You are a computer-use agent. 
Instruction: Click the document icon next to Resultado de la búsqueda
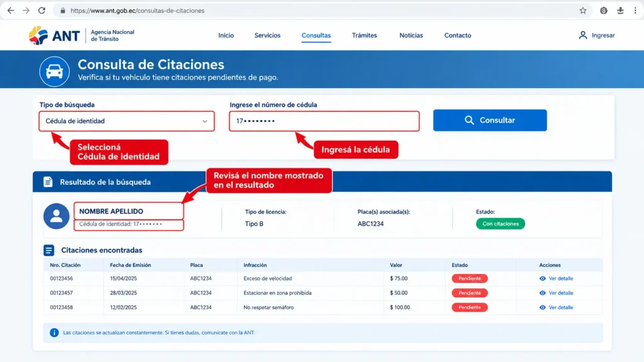pos(48,182)
